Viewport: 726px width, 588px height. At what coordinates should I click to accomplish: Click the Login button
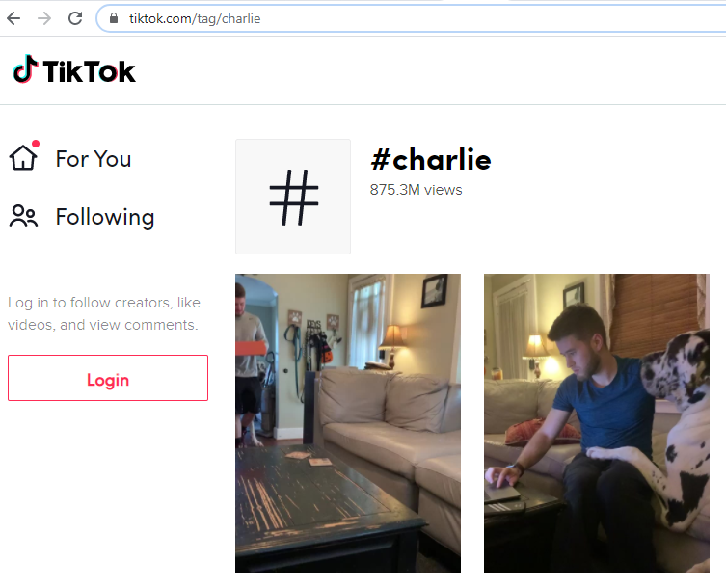click(x=108, y=378)
